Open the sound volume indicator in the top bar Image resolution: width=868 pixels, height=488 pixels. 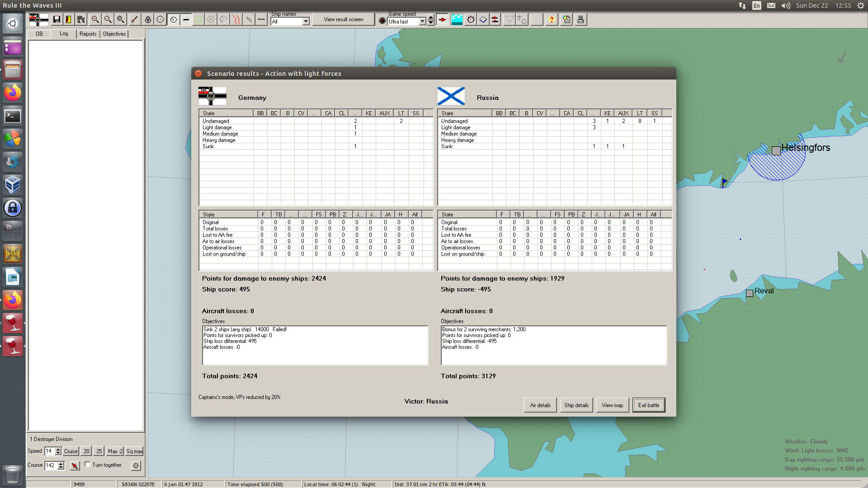tap(786, 5)
